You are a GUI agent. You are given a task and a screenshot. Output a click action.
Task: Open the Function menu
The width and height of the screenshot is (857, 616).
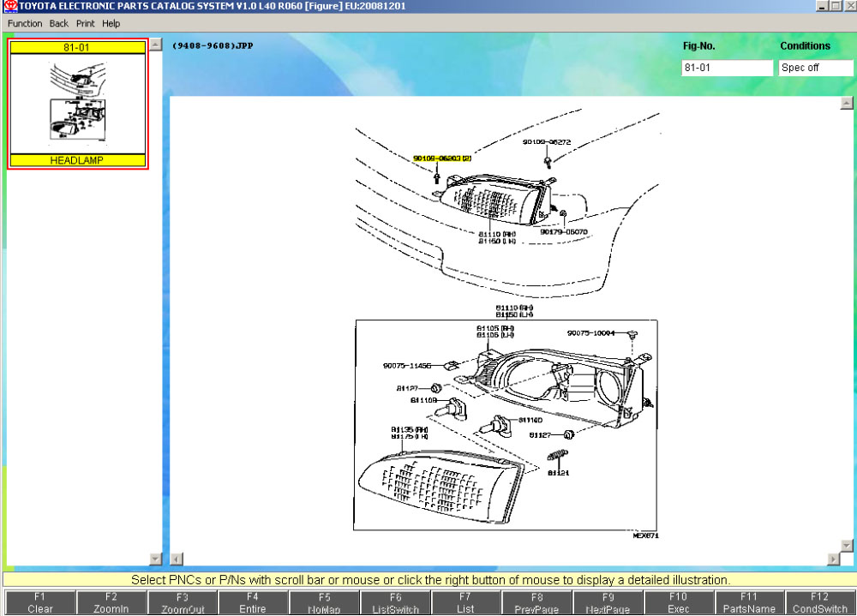pyautogui.click(x=25, y=24)
